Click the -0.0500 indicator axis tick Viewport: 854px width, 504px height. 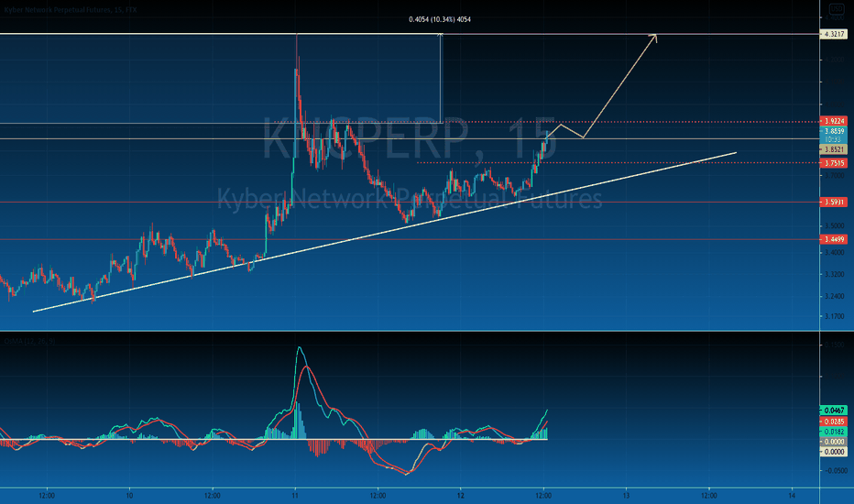click(x=835, y=470)
